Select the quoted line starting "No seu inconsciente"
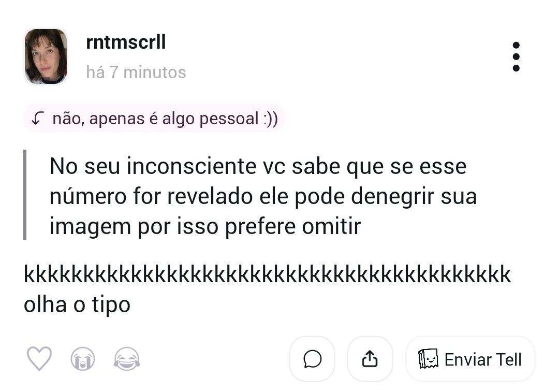The height and width of the screenshot is (392, 559). tap(258, 167)
